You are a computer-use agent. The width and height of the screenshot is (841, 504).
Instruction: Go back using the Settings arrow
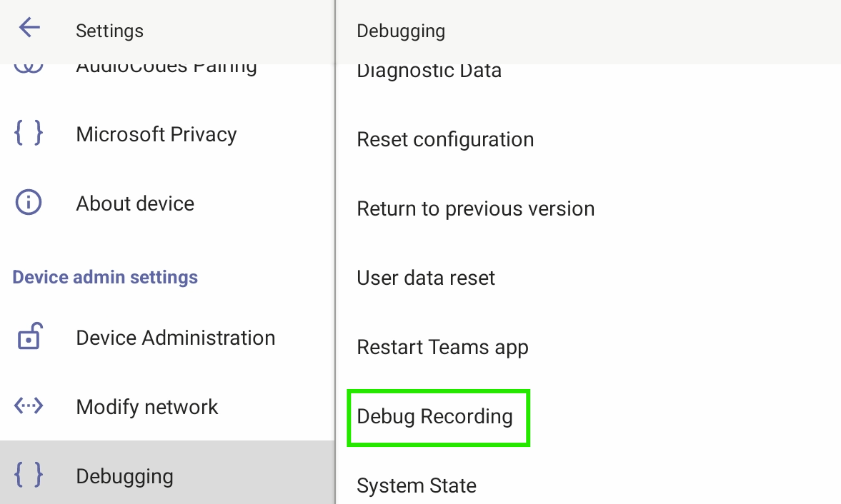[29, 27]
